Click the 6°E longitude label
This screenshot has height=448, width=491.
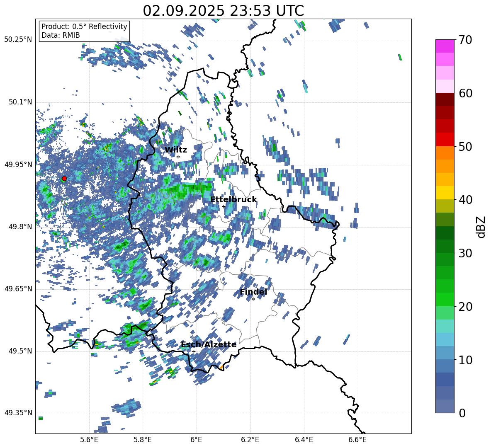pyautogui.click(x=196, y=440)
